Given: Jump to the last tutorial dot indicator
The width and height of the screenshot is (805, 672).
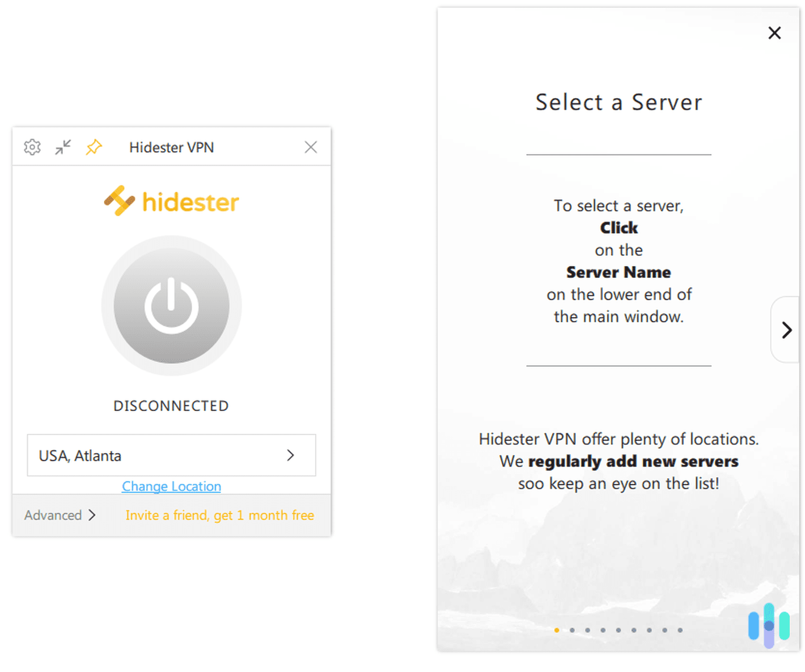Looking at the screenshot, I should 680,630.
